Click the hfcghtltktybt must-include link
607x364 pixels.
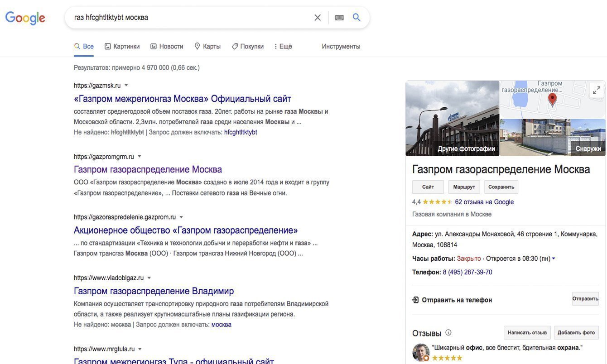(x=241, y=132)
